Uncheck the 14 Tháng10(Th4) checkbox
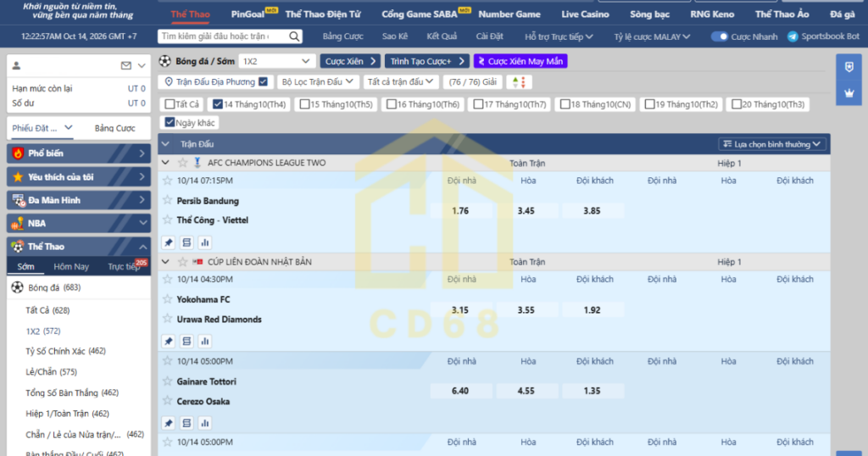Image resolution: width=868 pixels, height=456 pixels. (x=218, y=104)
